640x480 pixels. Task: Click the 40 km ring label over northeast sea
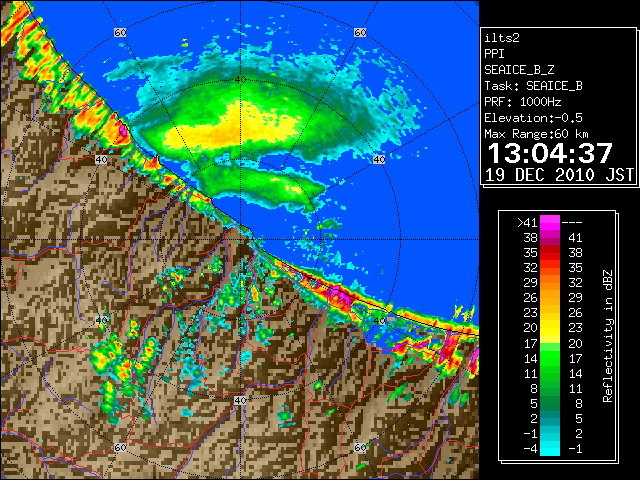[x=379, y=160]
